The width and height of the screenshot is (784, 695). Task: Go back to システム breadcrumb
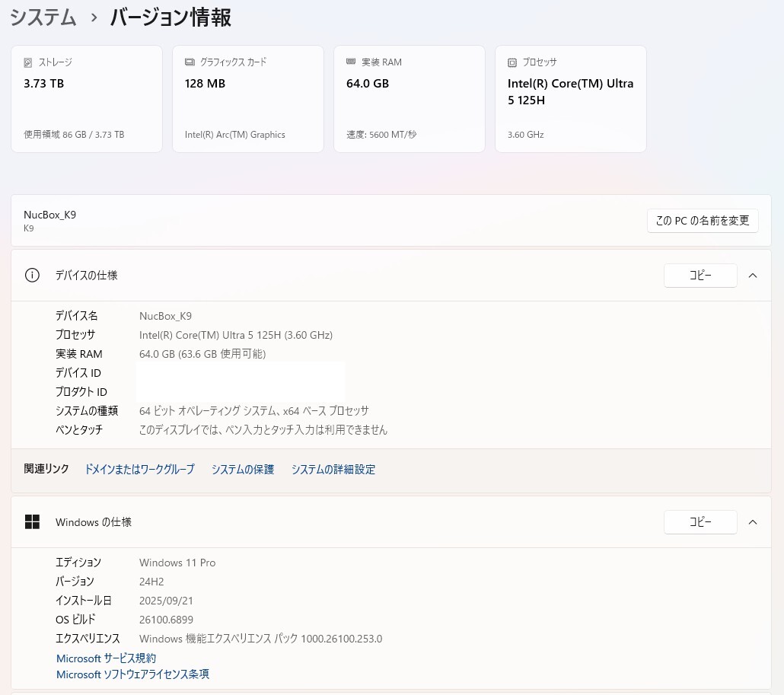click(x=43, y=18)
